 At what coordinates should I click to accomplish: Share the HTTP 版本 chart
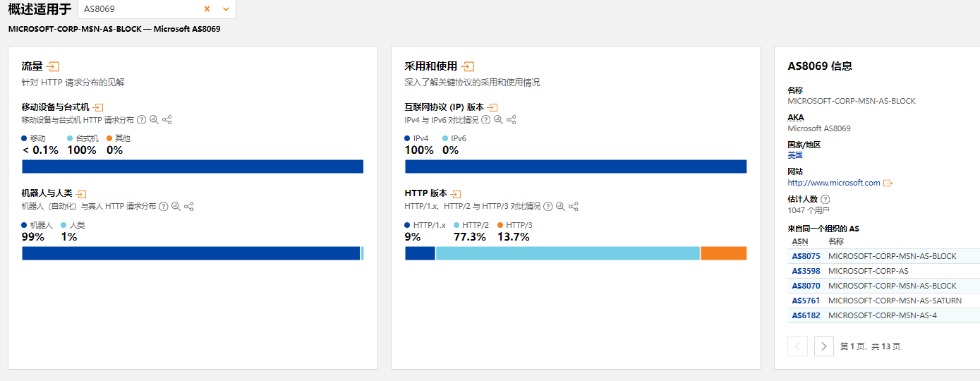pyautogui.click(x=574, y=207)
